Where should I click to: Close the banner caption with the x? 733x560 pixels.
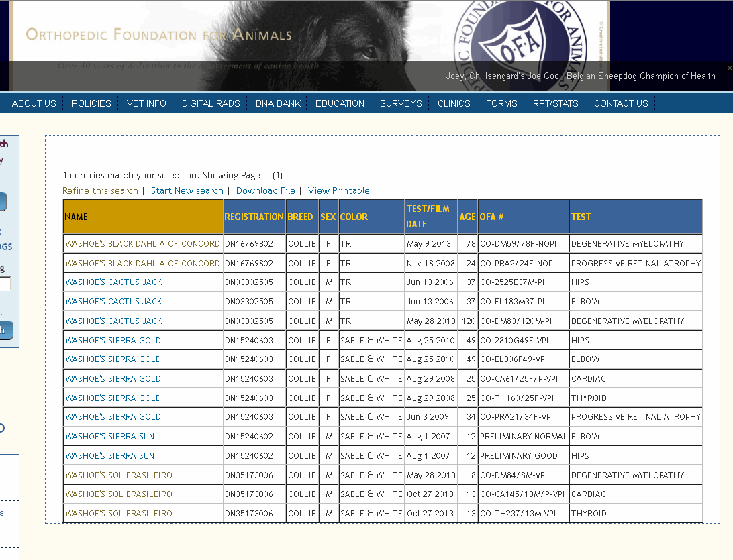(x=730, y=68)
